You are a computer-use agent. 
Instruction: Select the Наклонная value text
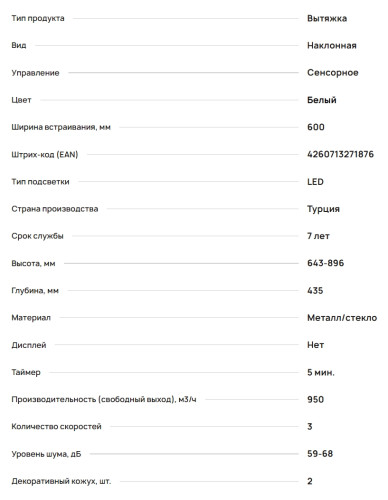pos(332,46)
